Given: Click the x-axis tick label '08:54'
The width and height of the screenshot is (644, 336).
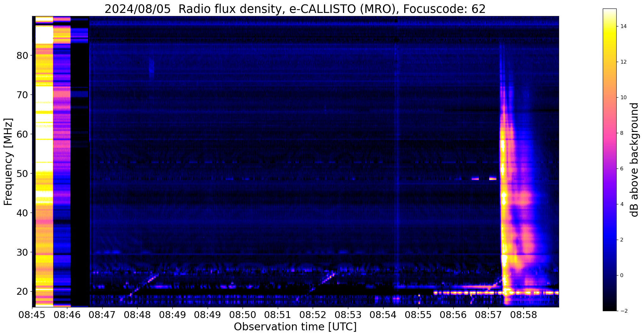Looking at the screenshot, I should pos(383,315).
